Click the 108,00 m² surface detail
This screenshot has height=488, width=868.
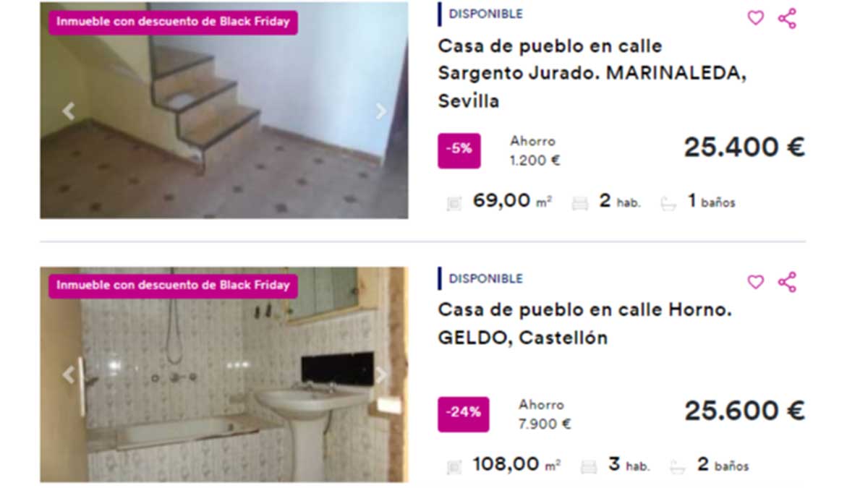coord(504,466)
